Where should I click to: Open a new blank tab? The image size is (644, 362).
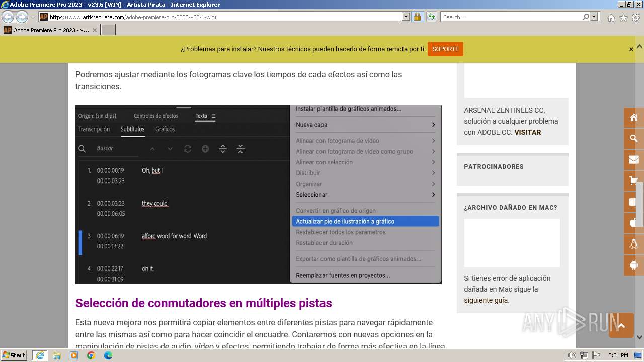(108, 30)
